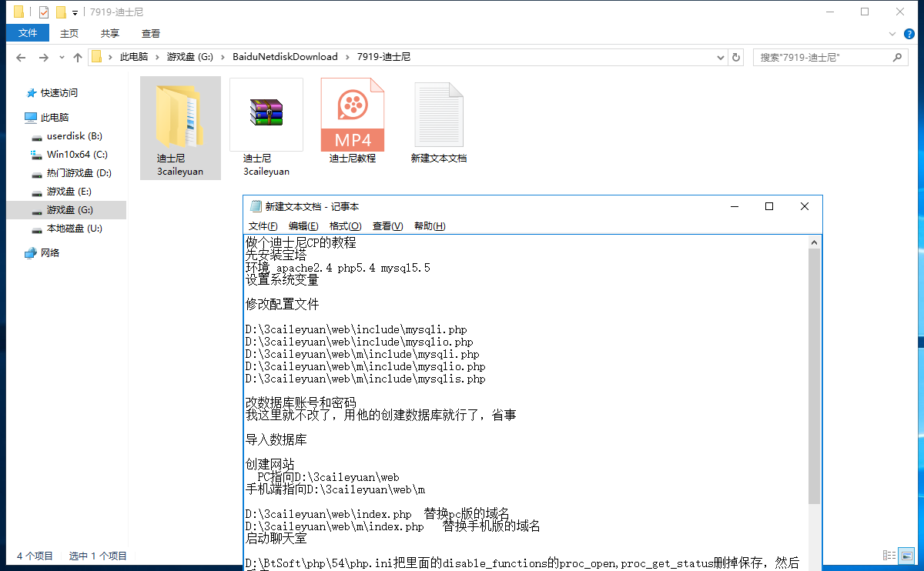Click BaiduNetdiskDownload in the address path

(x=285, y=57)
